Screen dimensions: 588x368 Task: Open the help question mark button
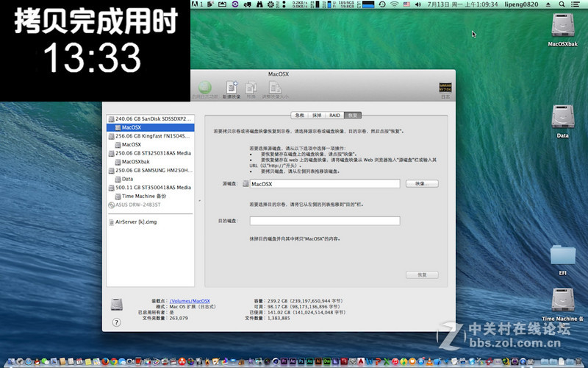[117, 322]
